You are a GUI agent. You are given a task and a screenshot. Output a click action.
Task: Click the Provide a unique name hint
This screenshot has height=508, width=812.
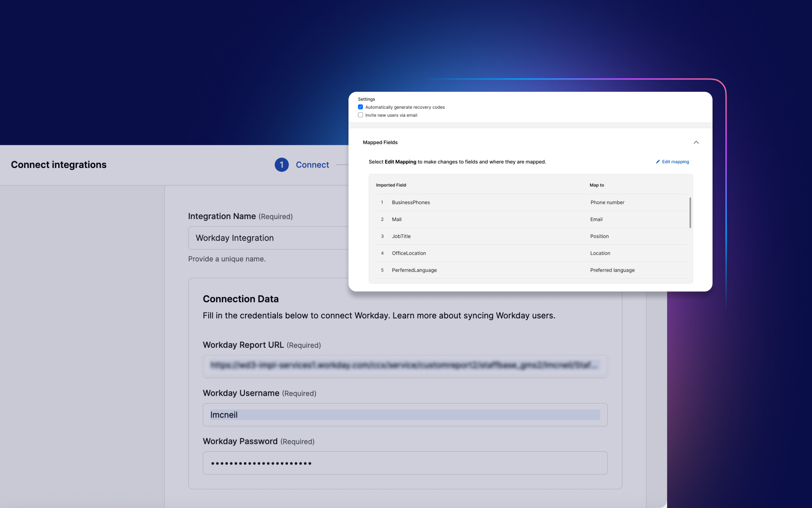coord(227,259)
